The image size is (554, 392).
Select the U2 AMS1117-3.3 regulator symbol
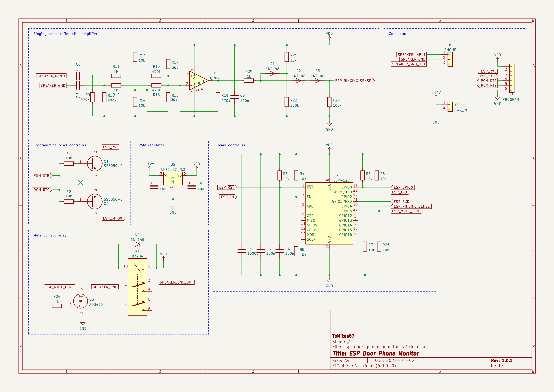[x=173, y=179]
